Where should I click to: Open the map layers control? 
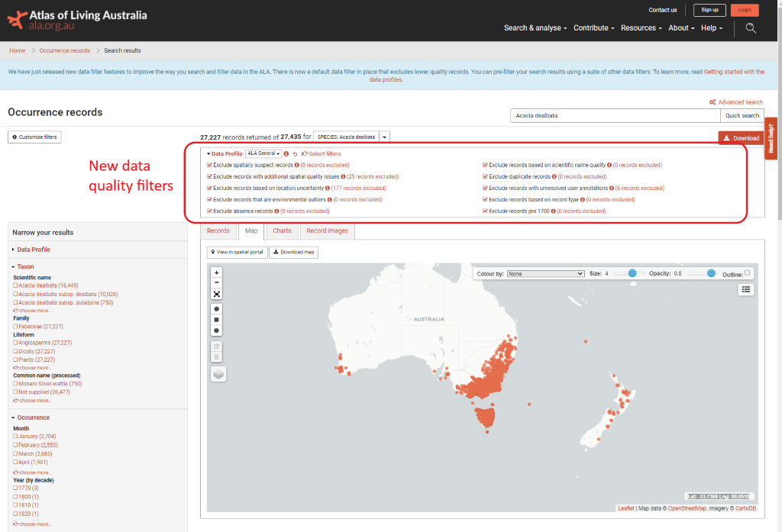click(218, 374)
